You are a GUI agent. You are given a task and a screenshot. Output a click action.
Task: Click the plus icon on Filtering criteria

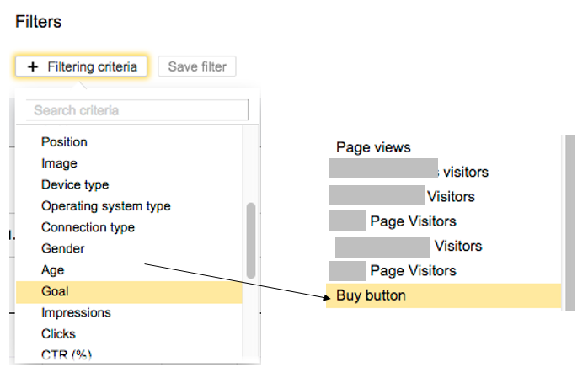(33, 66)
